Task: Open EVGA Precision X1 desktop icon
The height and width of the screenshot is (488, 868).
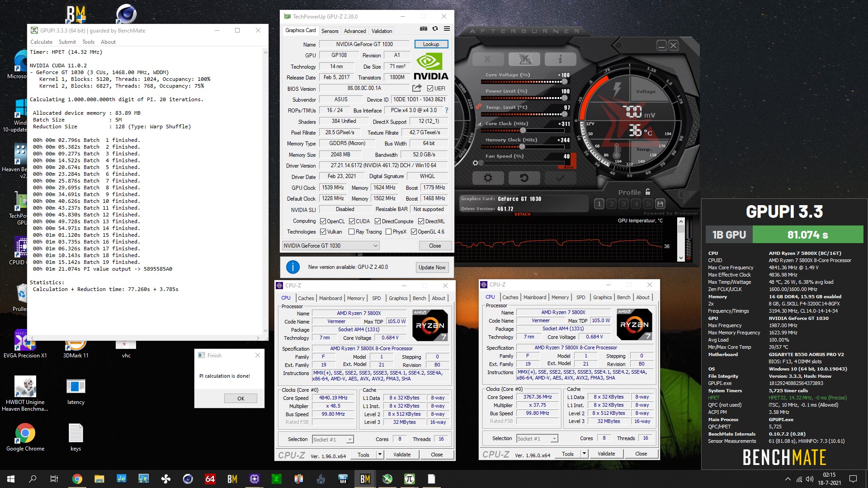Action: [x=25, y=344]
